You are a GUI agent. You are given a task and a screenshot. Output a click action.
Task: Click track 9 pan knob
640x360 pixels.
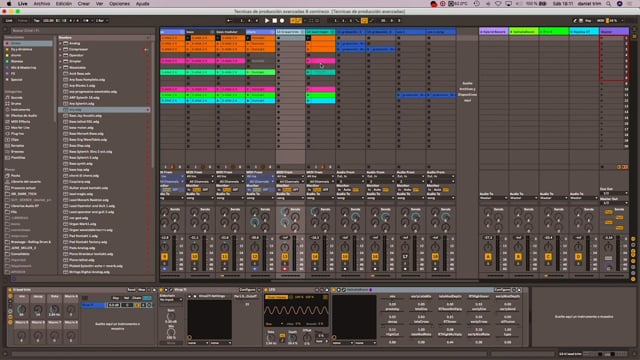[x=164, y=247]
